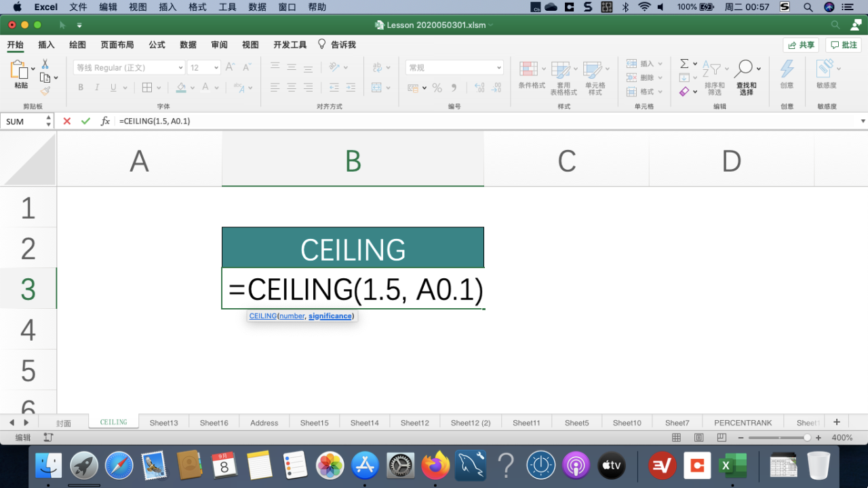Open Conditional Formatting (条件格式)
868x488 pixels.
532,75
